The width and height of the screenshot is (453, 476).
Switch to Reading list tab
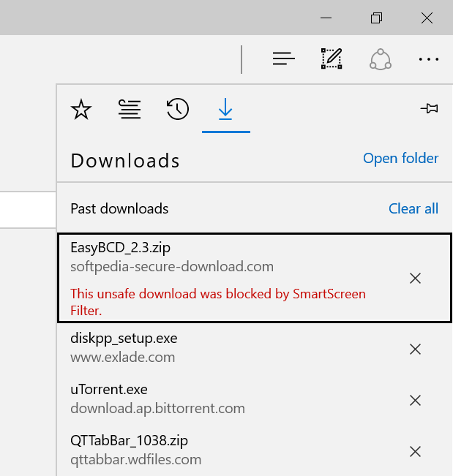pyautogui.click(x=130, y=109)
